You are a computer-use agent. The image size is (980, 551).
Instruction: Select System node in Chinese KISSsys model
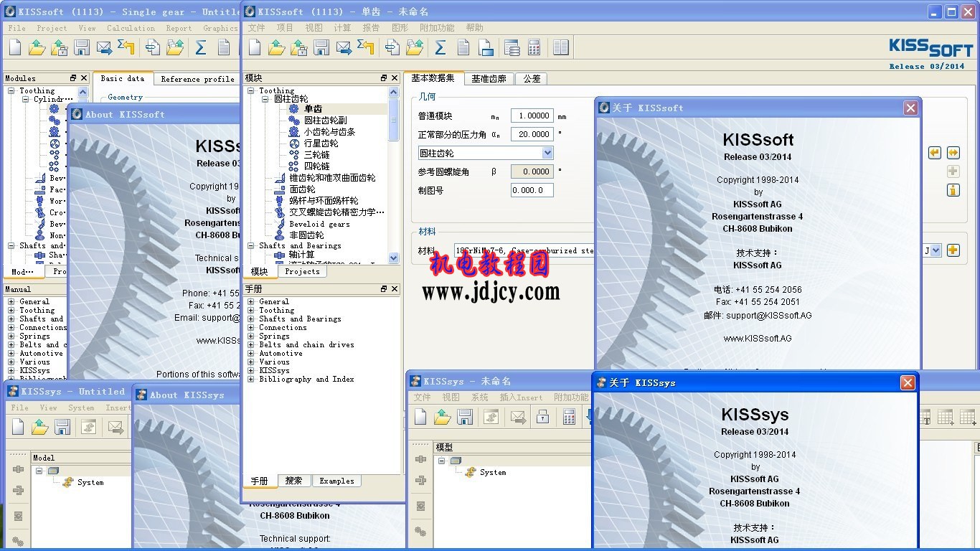point(493,472)
